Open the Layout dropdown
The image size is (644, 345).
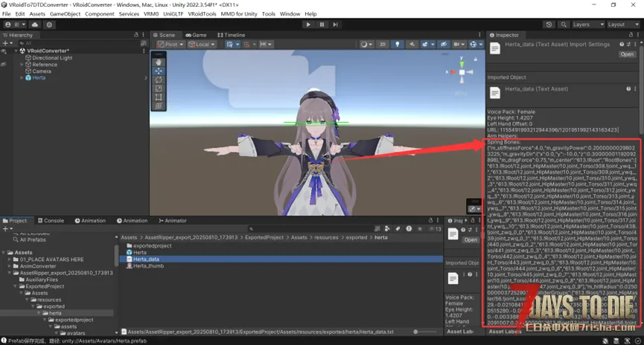[623, 25]
